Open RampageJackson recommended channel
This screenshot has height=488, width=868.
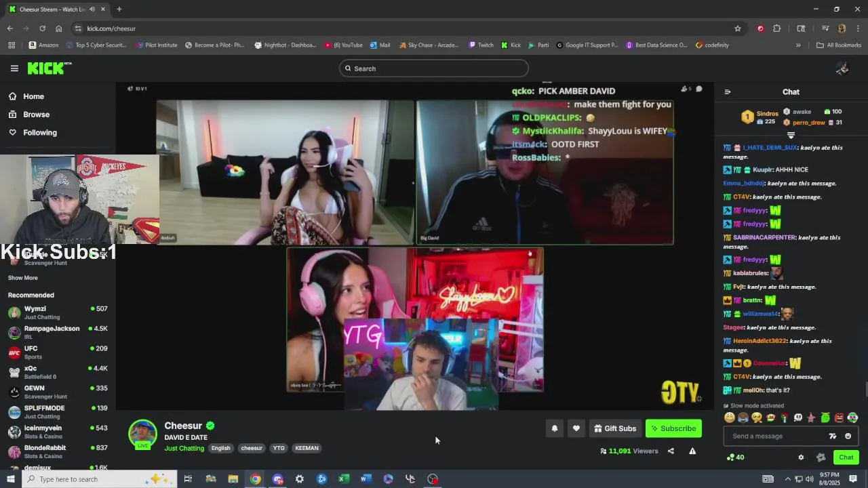click(58, 332)
